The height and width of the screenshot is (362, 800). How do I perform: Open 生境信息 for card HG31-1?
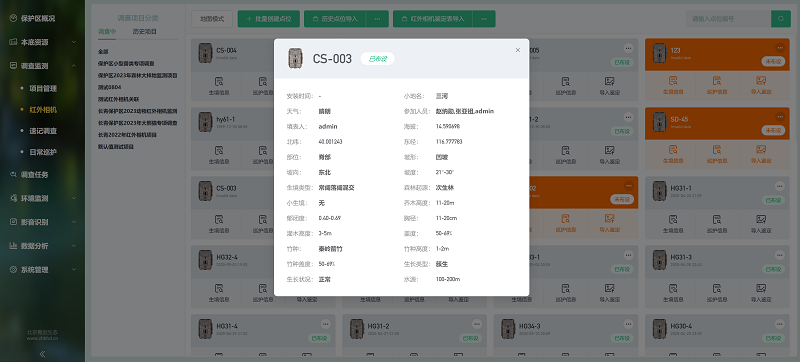(x=673, y=224)
